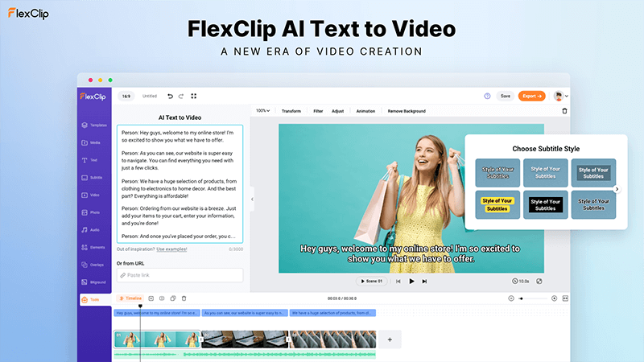Collapse the left panel with arrow handle
This screenshot has width=644, height=362.
click(x=252, y=199)
